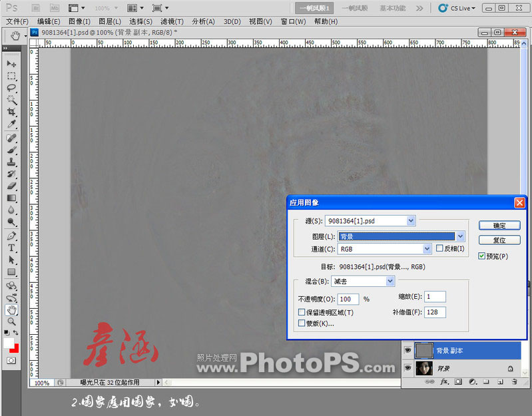Select the Zoom tool in toolbox
532x416 pixels.
(x=11, y=321)
